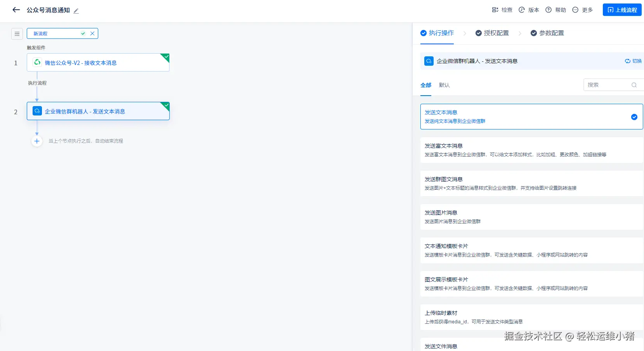The image size is (644, 351).
Task: Choose the 发送文本消息 action option
Action: pyautogui.click(x=531, y=117)
